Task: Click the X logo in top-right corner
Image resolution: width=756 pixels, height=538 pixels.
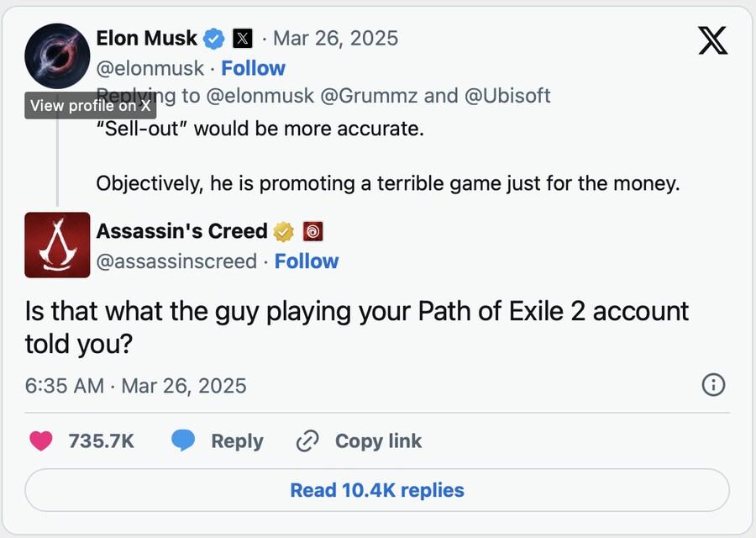Action: pyautogui.click(x=712, y=40)
